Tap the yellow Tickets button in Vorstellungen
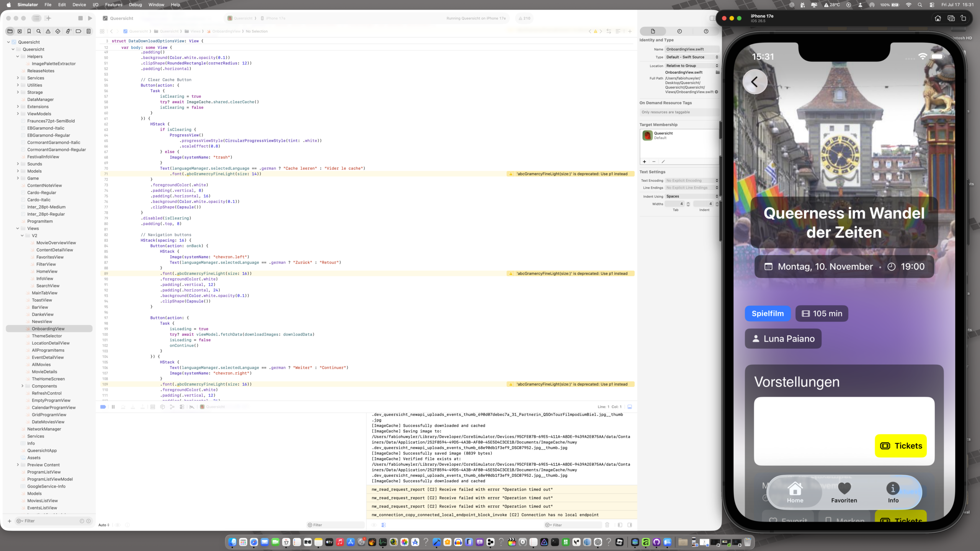This screenshot has width=980, height=551. click(x=901, y=445)
